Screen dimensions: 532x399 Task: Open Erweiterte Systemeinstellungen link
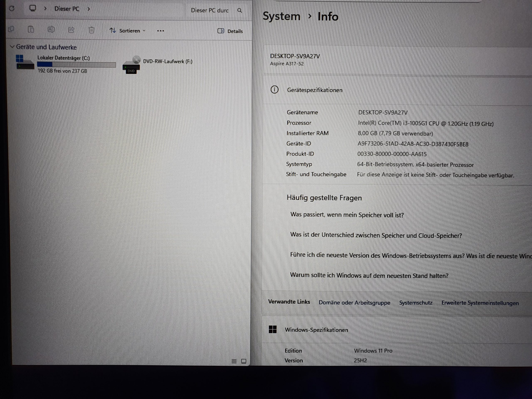[480, 303]
